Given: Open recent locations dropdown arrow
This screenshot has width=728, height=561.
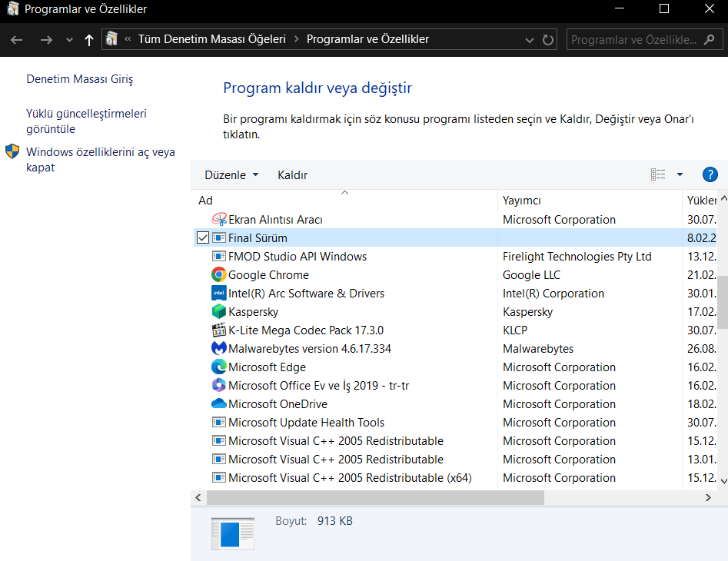Looking at the screenshot, I should [x=69, y=41].
